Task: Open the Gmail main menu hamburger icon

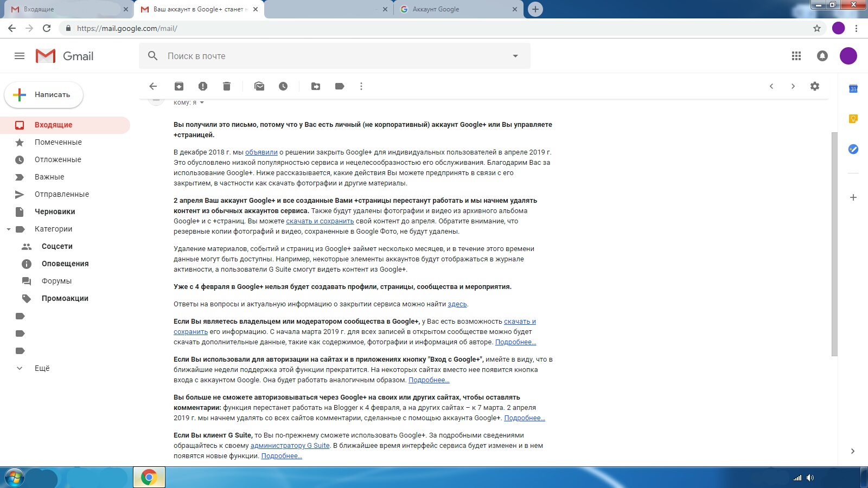Action: 20,56
